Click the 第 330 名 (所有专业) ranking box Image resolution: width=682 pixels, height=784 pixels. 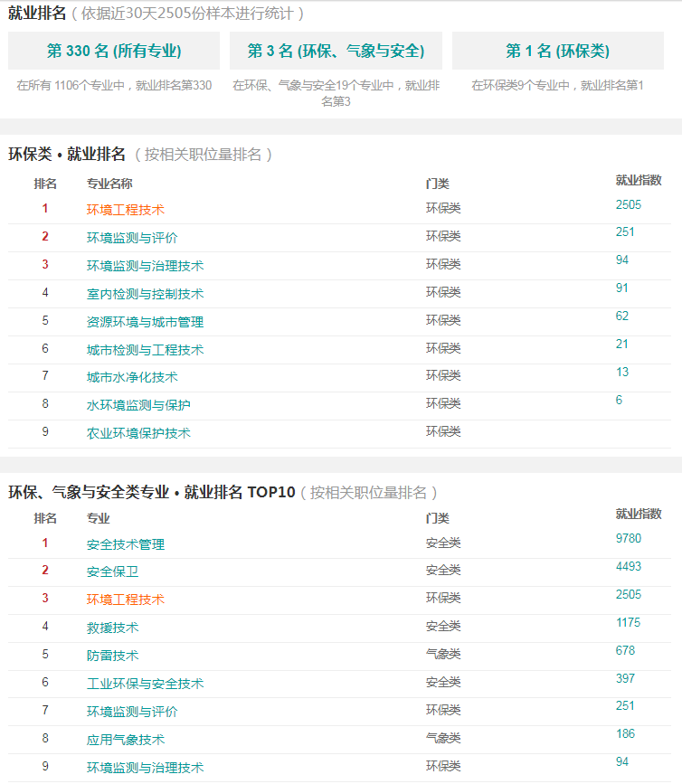coord(114,51)
